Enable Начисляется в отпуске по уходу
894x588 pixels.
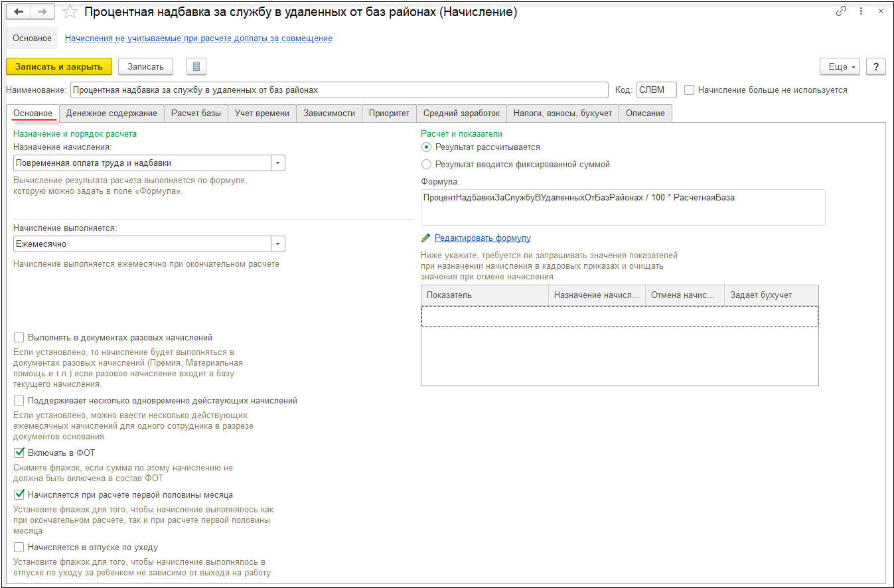tap(19, 548)
